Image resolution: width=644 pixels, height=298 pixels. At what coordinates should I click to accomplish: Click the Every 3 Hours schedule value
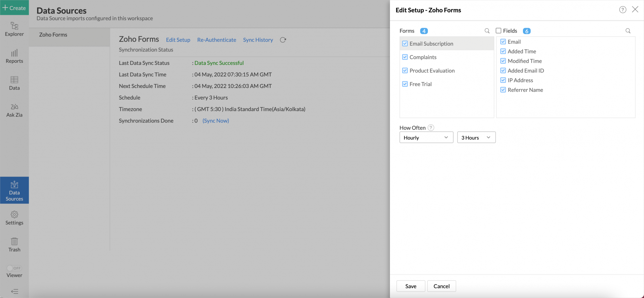click(x=211, y=98)
